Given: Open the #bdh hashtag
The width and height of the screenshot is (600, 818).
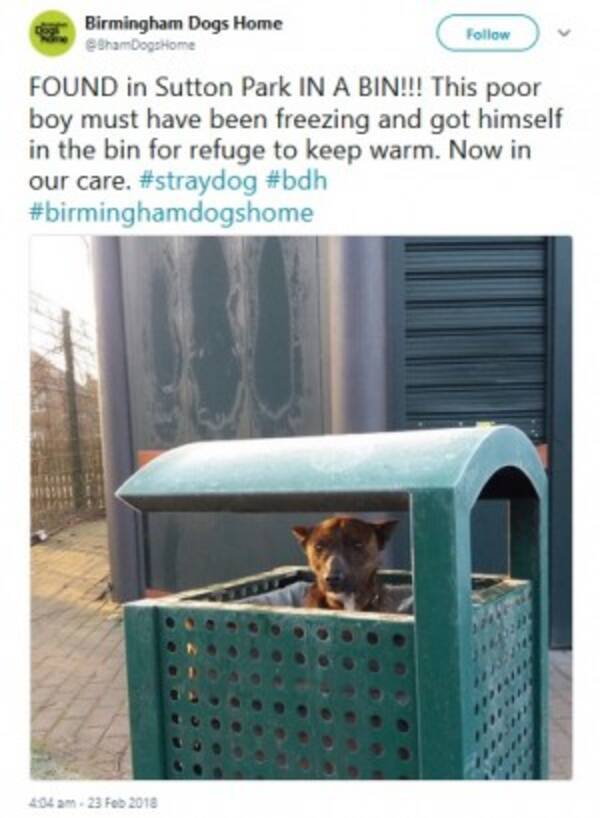Looking at the screenshot, I should [296, 181].
